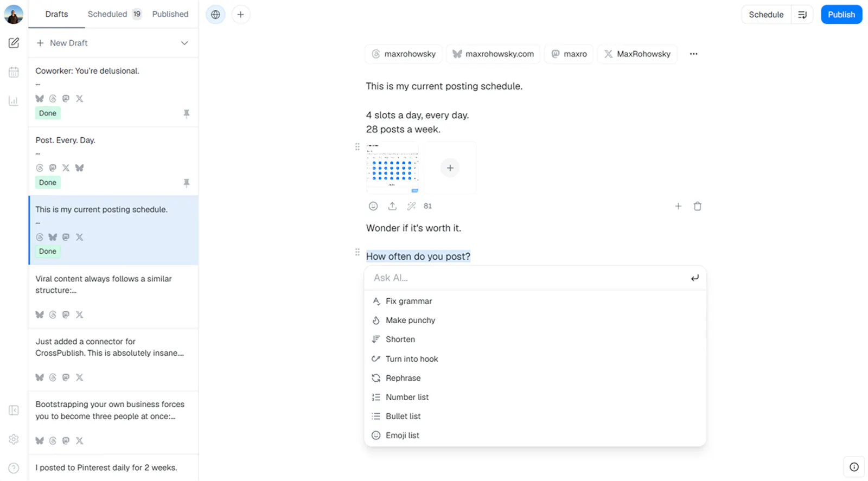
Task: Click Done status on 'Coworker: You're delusional.' draft
Action: pyautogui.click(x=48, y=113)
